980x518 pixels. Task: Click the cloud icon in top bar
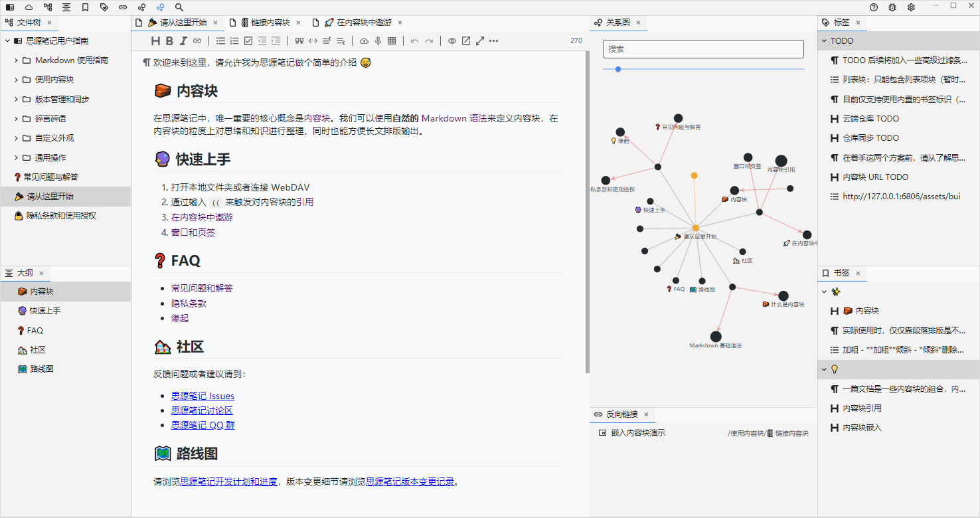click(29, 7)
